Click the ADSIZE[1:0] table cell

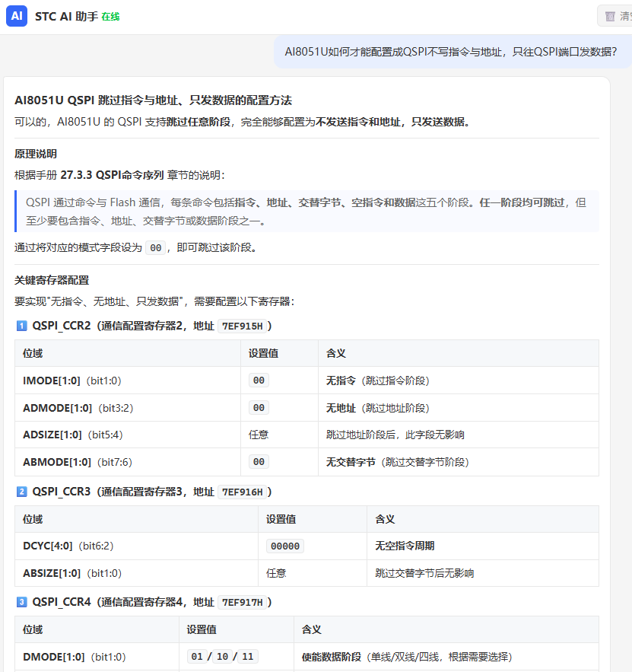128,435
